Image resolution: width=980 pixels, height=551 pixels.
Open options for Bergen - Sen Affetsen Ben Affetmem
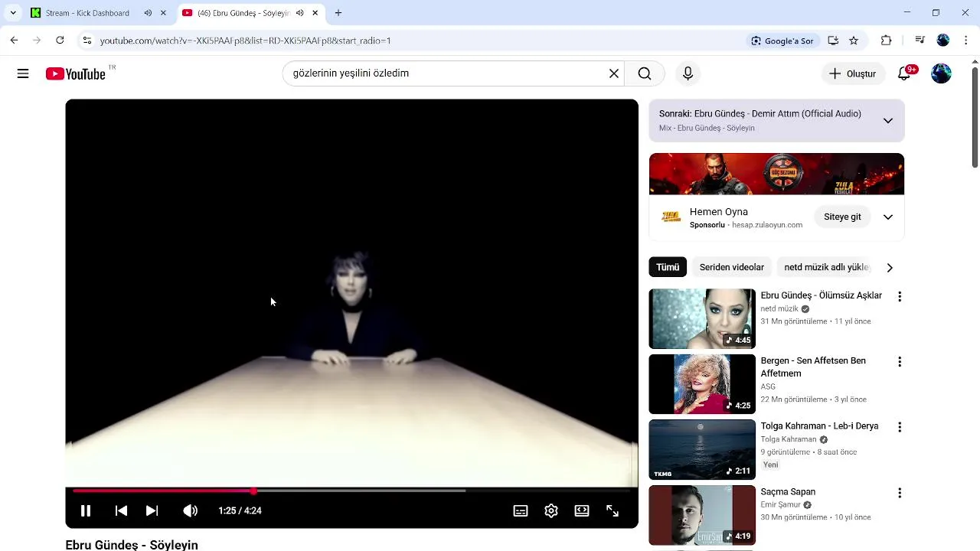tap(900, 361)
